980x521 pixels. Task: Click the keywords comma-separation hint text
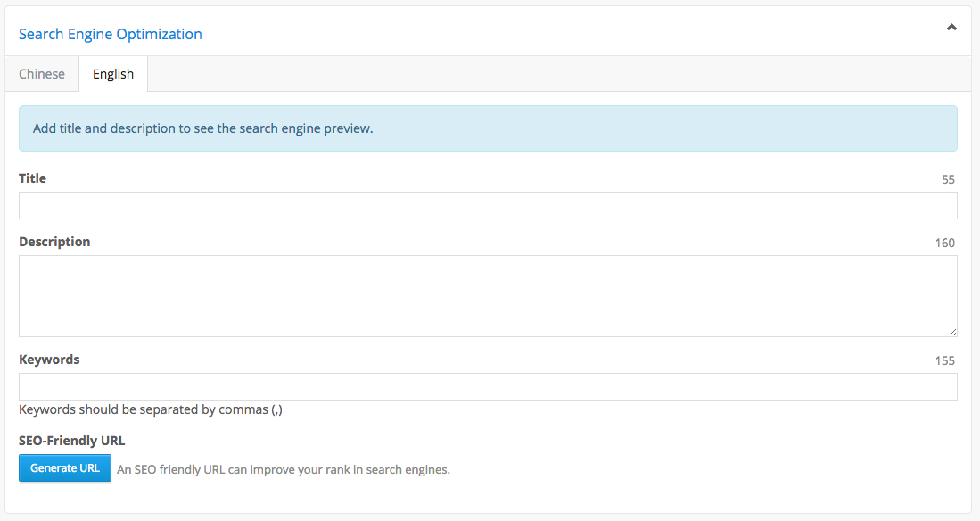[151, 409]
